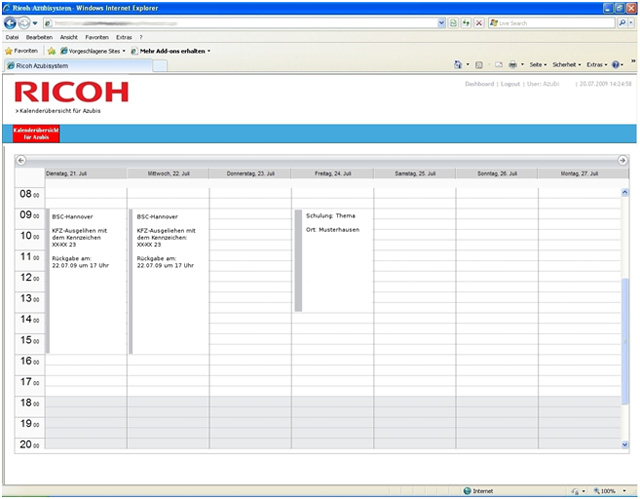
Task: Click the calendar scrollbar down arrow
Action: (x=625, y=445)
